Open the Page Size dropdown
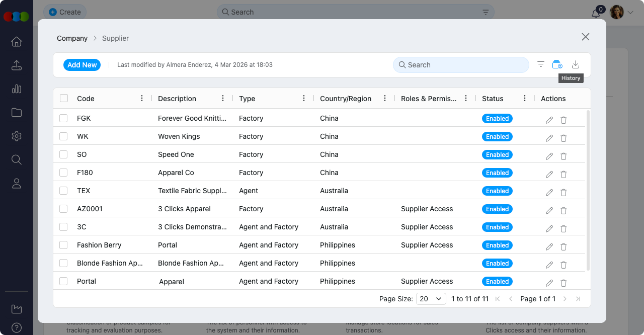Viewport: 644px width, 335px height. click(x=431, y=299)
